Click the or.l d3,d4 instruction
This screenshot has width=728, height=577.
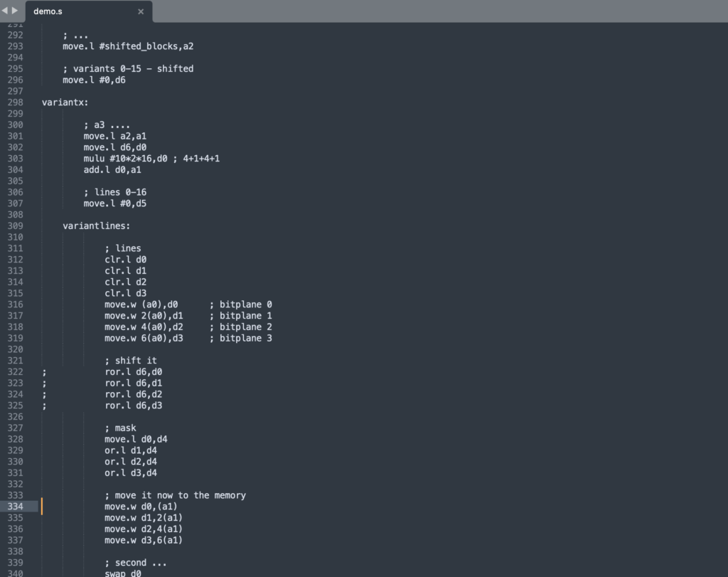(x=131, y=473)
